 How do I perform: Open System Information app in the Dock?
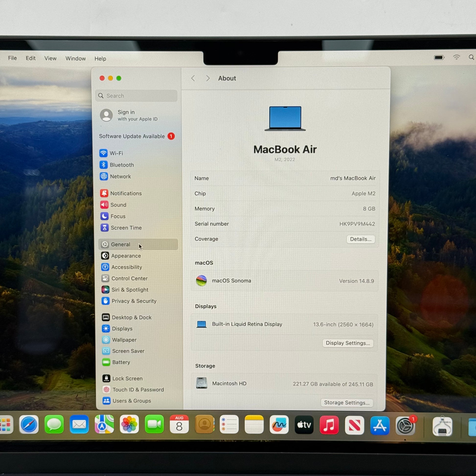pyautogui.click(x=442, y=426)
